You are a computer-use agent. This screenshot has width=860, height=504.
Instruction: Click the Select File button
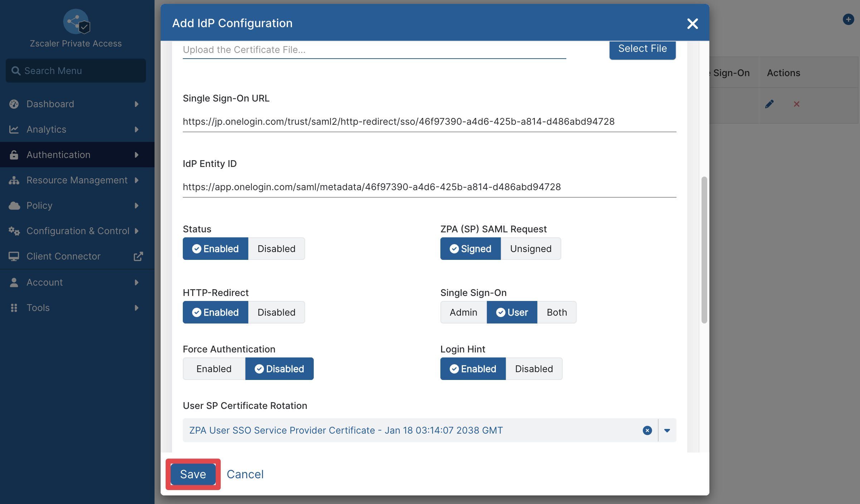(x=642, y=49)
